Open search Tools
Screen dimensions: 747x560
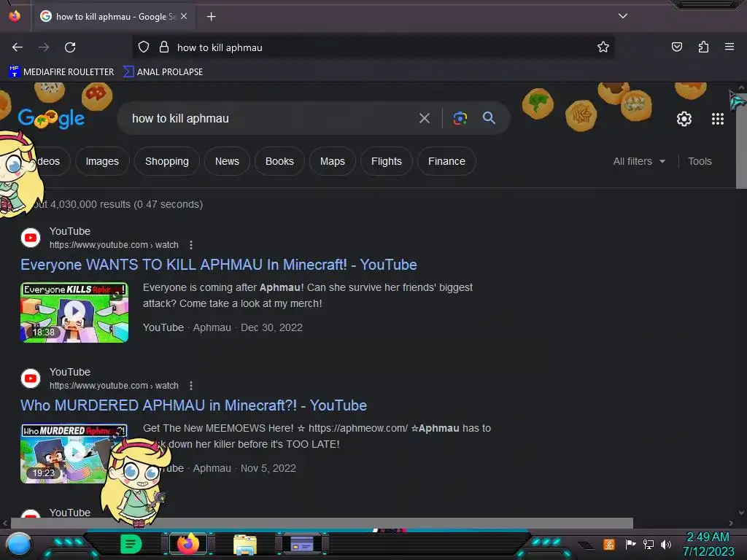coord(700,161)
